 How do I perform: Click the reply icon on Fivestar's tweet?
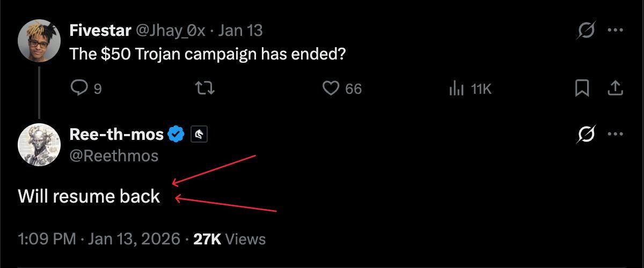(78, 88)
